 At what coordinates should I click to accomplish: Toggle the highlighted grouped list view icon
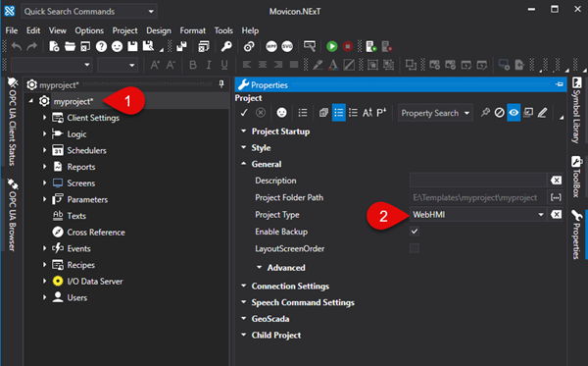[339, 113]
